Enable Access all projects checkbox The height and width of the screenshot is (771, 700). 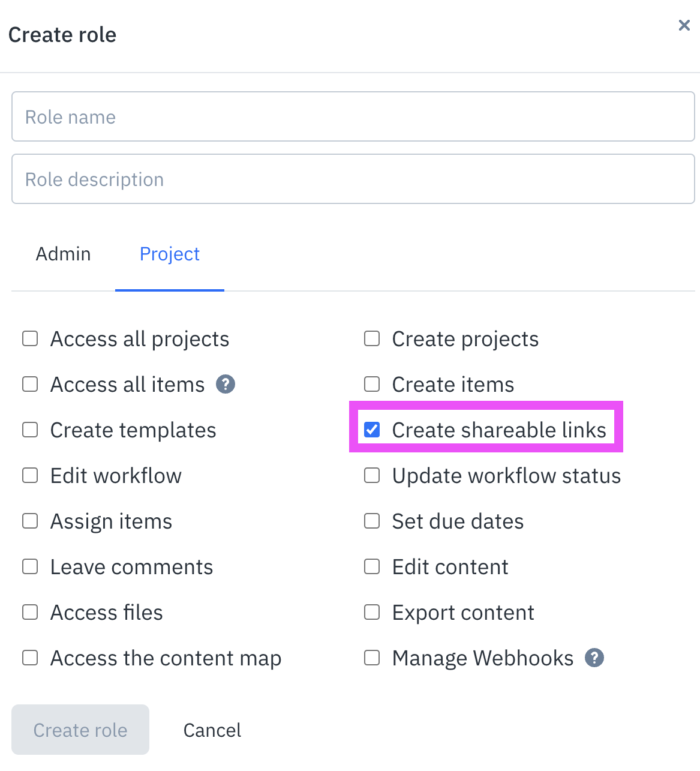pyautogui.click(x=30, y=338)
